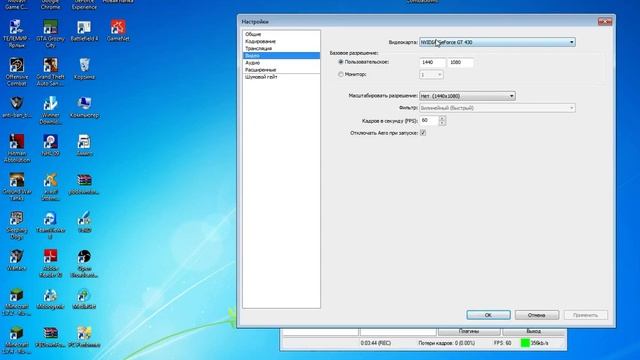Viewport: 640px width, 360px height.
Task: Click the FPS: 60 status bar entry
Action: 502,343
